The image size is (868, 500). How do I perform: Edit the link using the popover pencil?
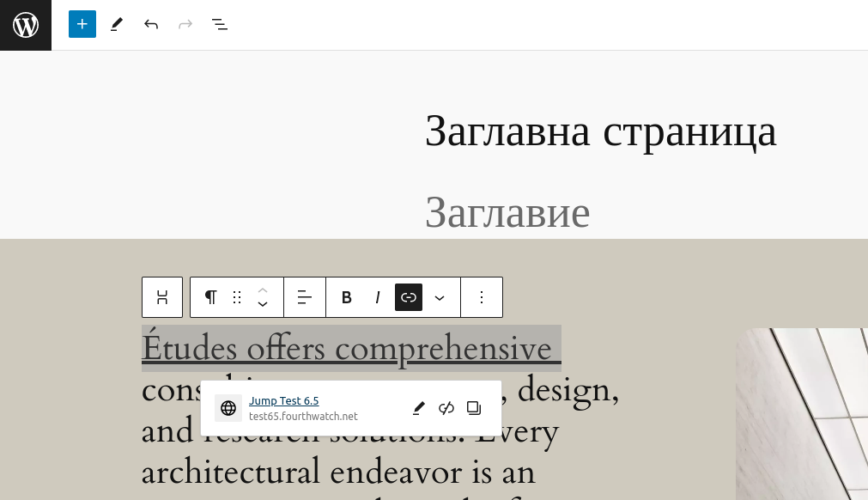point(419,408)
